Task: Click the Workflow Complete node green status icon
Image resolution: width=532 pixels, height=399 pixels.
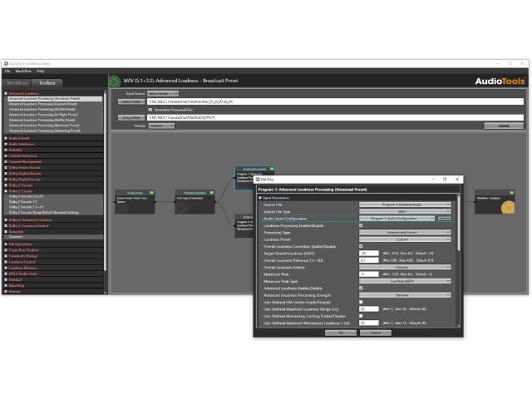Action: pyautogui.click(x=512, y=193)
